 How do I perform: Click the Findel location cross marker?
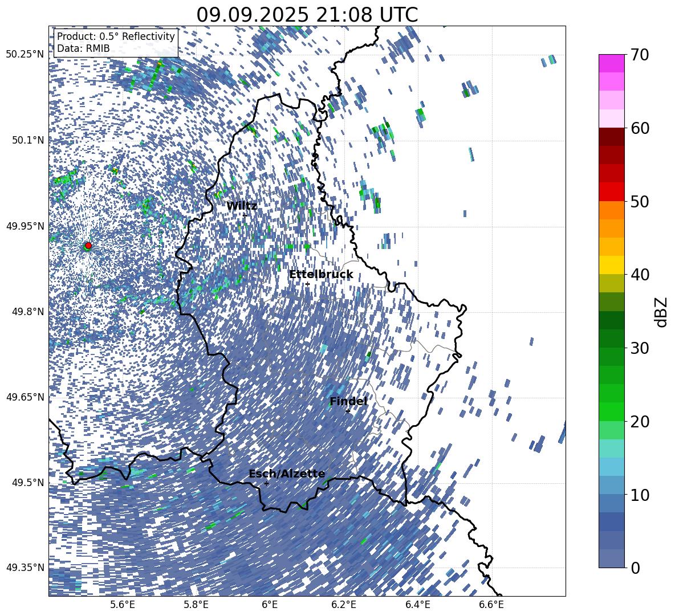coord(348,411)
